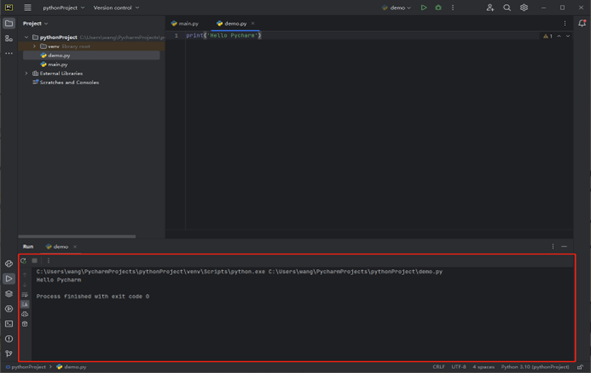Open More Actions next to Debug button

coord(453,8)
